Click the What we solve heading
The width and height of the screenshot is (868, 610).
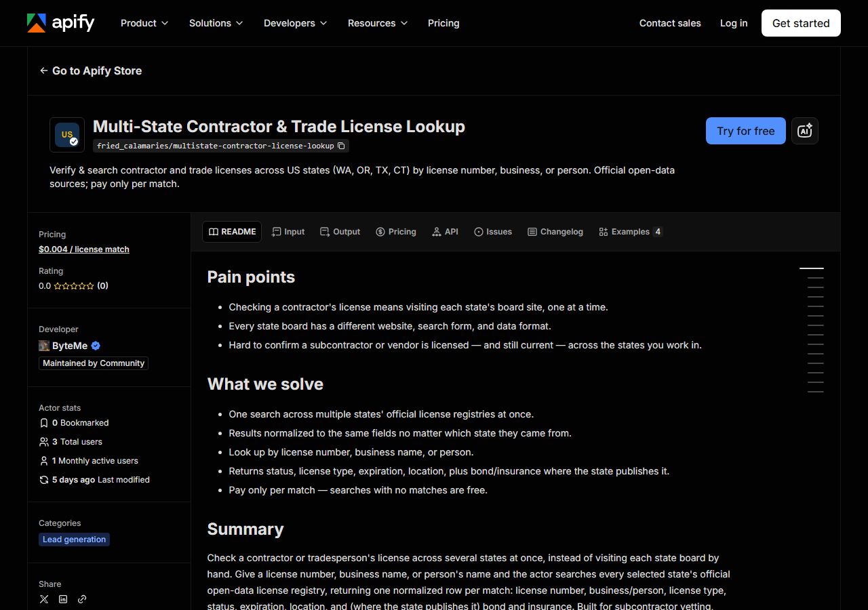point(265,384)
